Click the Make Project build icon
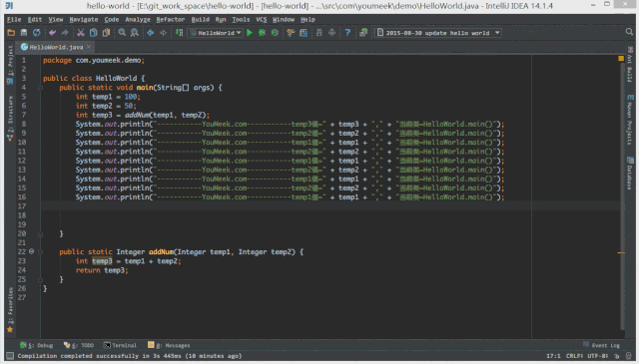This screenshot has height=364, width=639. tap(179, 33)
